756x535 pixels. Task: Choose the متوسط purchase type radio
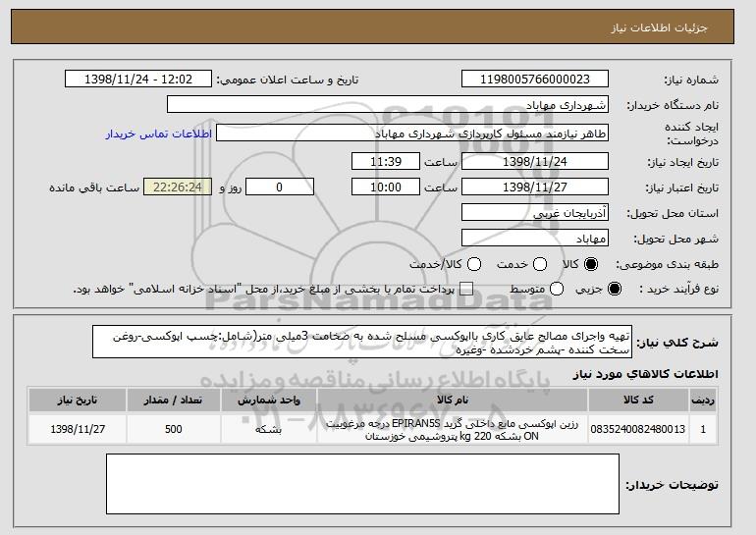pos(557,290)
